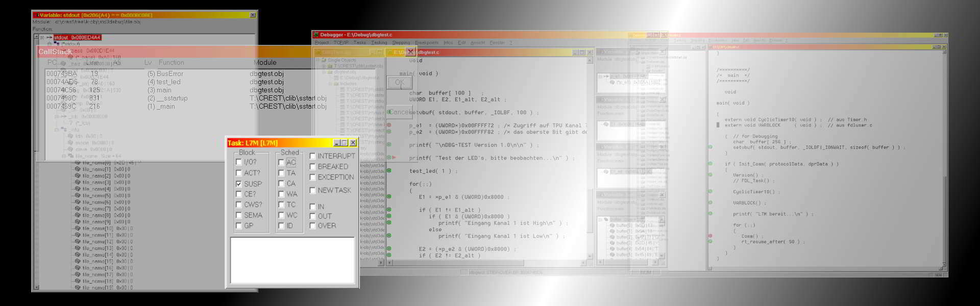Click the red current-line arrow beside printf LED line
This screenshot has width=980, height=306.
tap(394, 158)
